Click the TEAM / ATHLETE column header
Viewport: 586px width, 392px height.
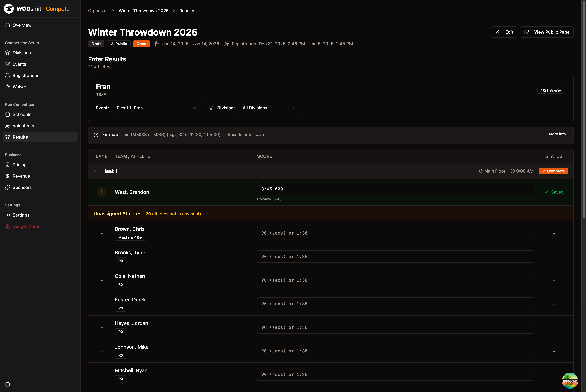(132, 156)
